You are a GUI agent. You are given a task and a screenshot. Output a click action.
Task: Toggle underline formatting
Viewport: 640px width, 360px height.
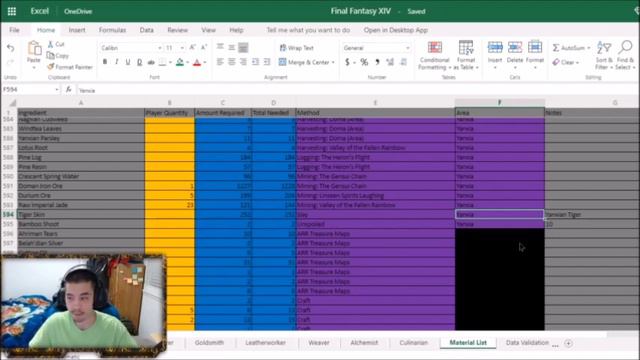click(128, 62)
